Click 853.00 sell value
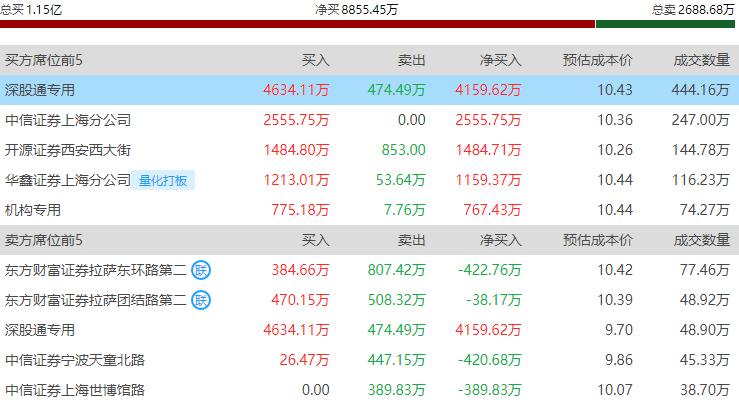 [x=403, y=150]
